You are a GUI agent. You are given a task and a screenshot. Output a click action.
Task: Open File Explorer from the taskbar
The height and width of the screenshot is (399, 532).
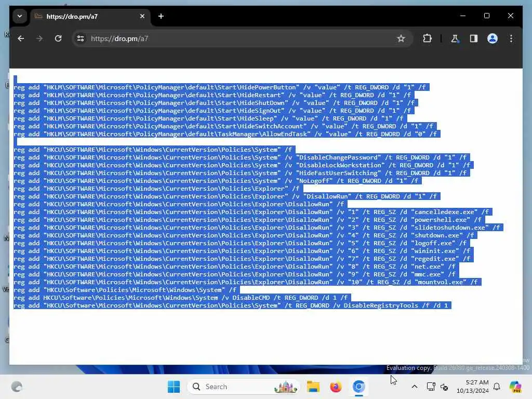pos(313,387)
